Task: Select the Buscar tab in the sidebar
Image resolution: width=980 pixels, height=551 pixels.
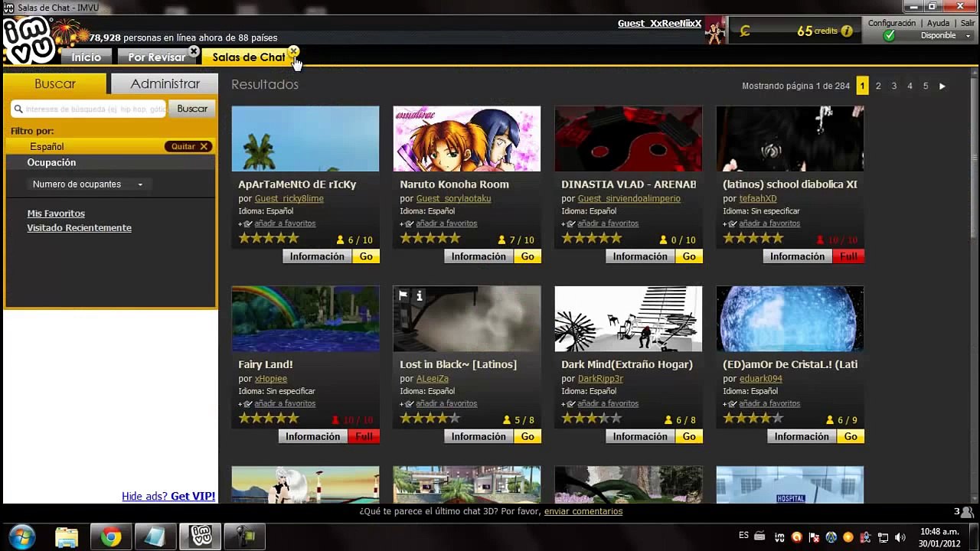Action: pos(55,84)
